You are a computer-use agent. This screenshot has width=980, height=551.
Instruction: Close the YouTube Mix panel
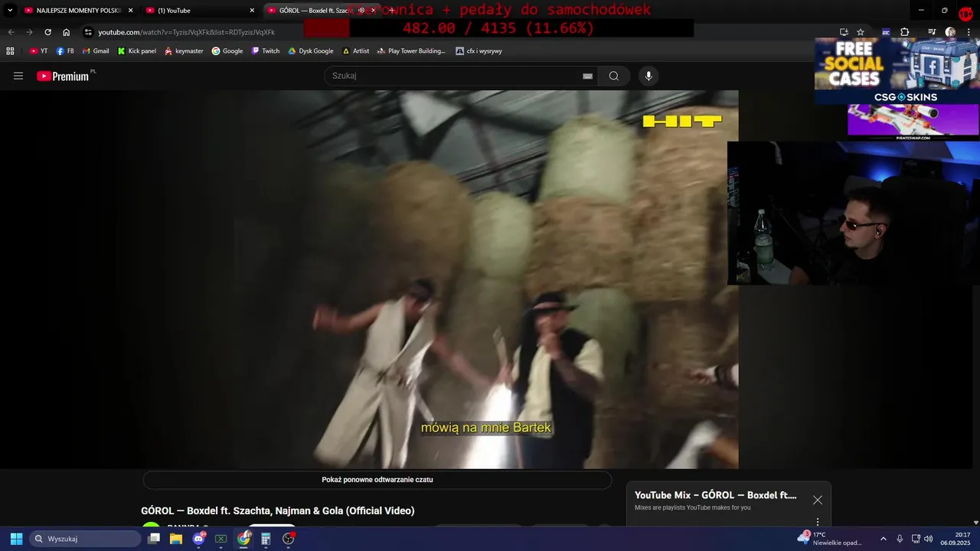(x=818, y=500)
